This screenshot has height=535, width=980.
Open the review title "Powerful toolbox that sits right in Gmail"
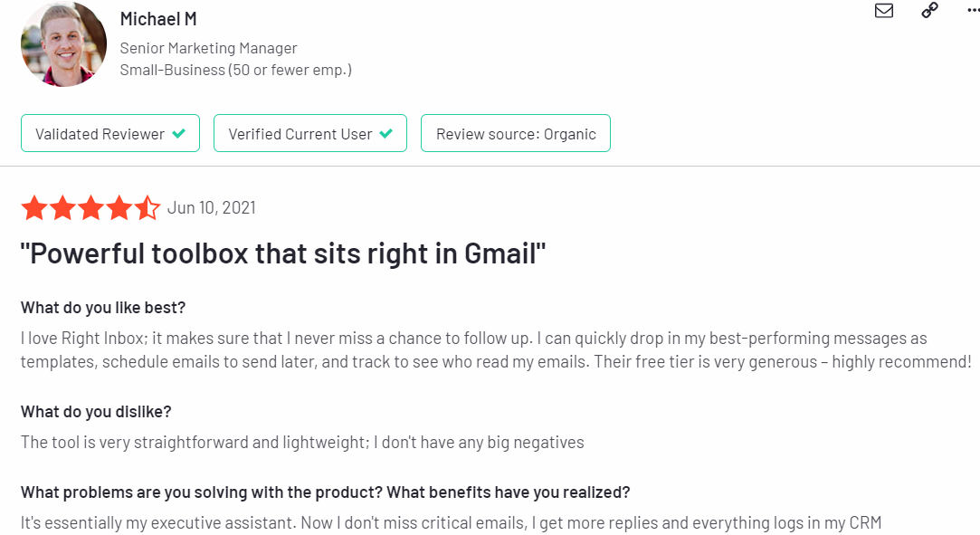coord(283,253)
